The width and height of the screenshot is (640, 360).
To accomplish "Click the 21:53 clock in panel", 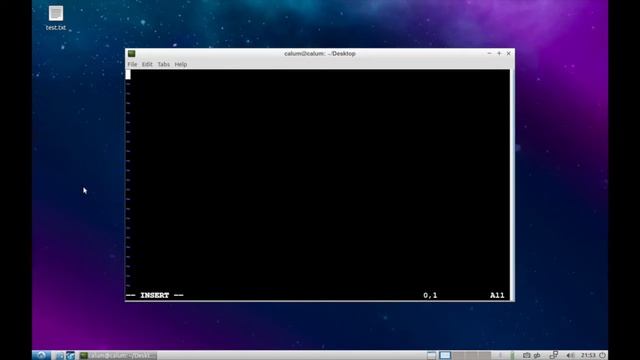I will pos(588,356).
